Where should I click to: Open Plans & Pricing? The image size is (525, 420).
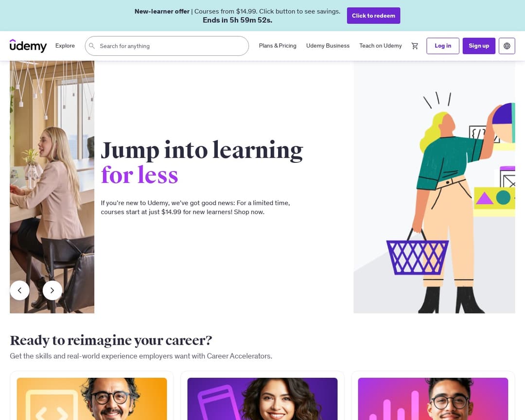pos(278,46)
